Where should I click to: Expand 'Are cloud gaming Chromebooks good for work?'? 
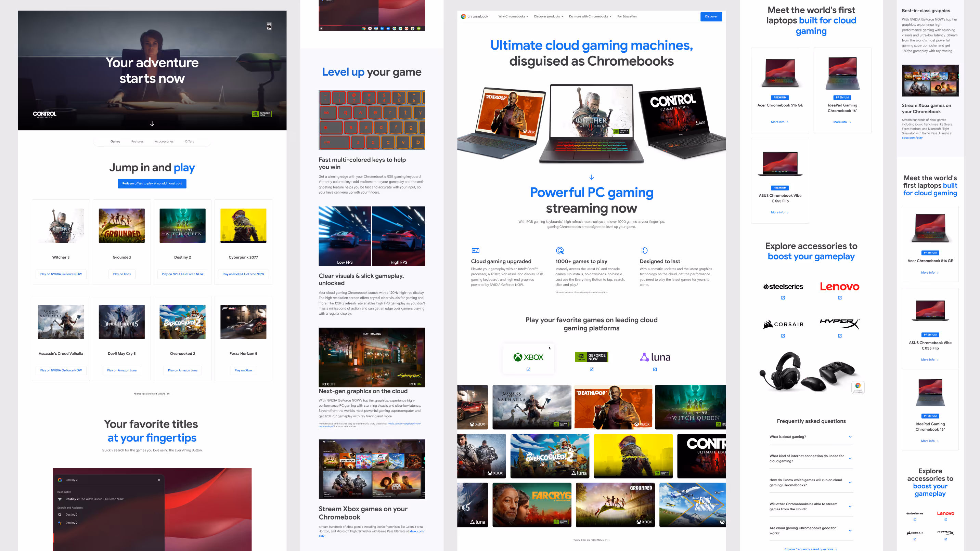850,530
